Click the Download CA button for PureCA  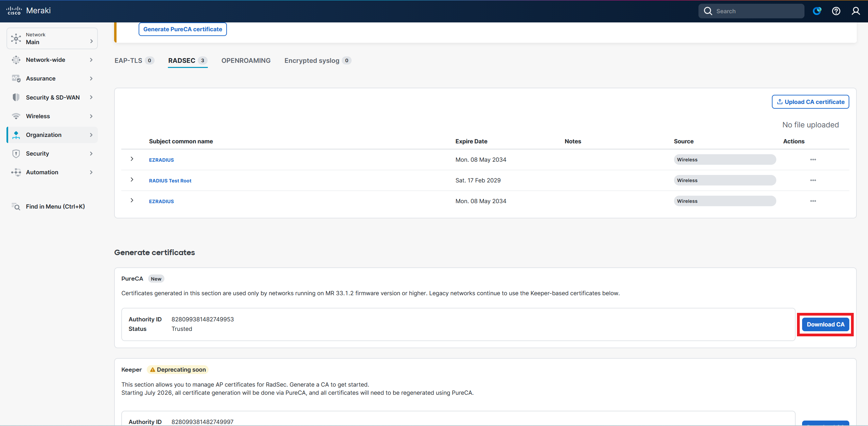tap(826, 324)
